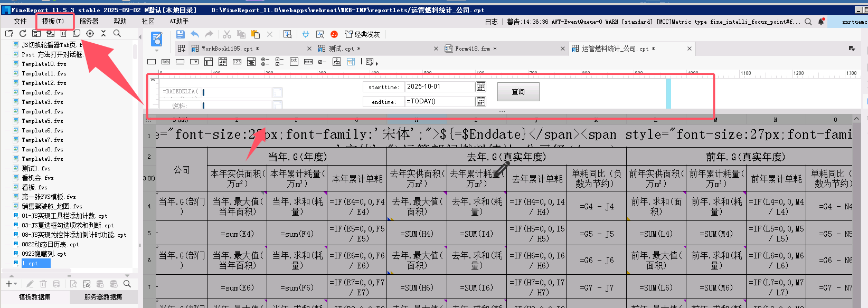
Task: Add dataset with plus dropdown
Action: click(x=11, y=284)
